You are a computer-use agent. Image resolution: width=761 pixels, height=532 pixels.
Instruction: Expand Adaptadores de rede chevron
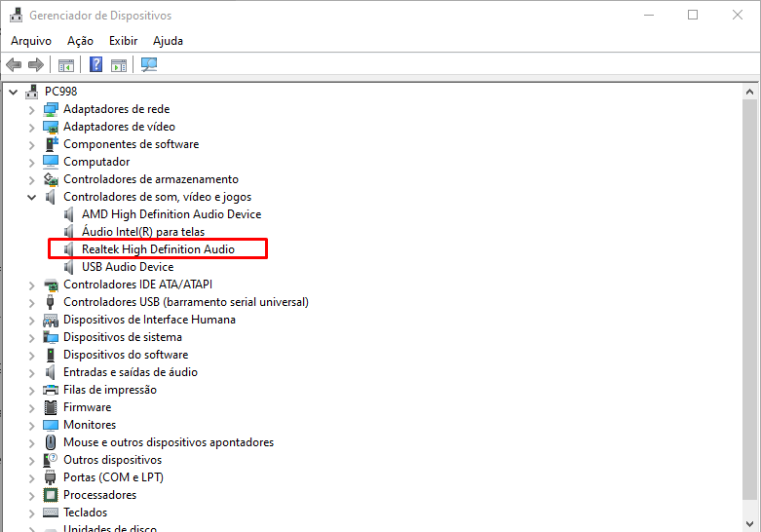[32, 110]
